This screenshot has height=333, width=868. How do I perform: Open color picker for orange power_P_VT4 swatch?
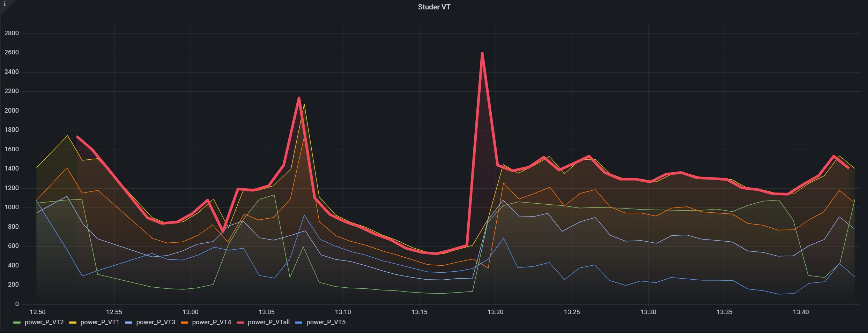pos(185,323)
